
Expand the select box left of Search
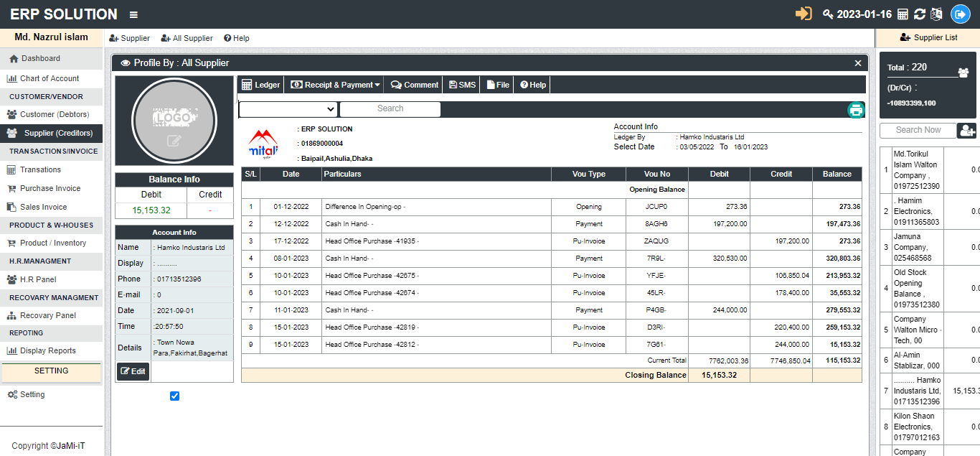(x=288, y=109)
